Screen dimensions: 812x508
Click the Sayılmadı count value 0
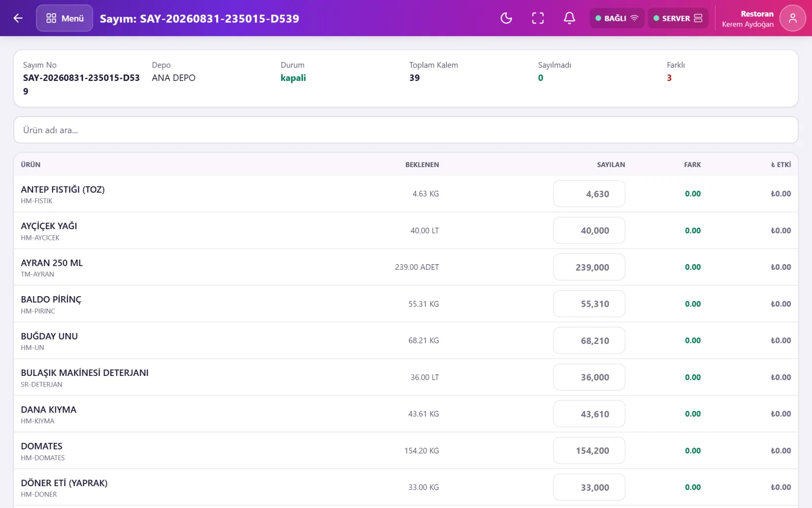(540, 78)
